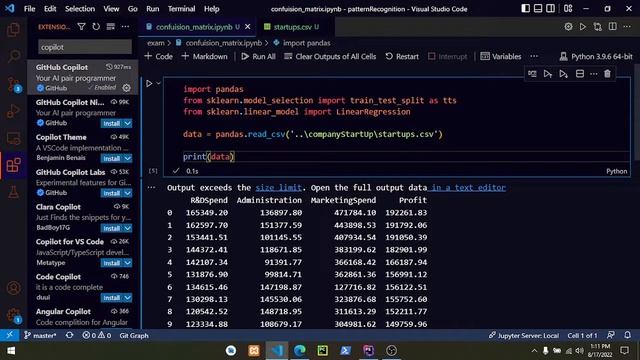Toggle primary side bar layout button
The image size is (640, 360).
click(526, 9)
